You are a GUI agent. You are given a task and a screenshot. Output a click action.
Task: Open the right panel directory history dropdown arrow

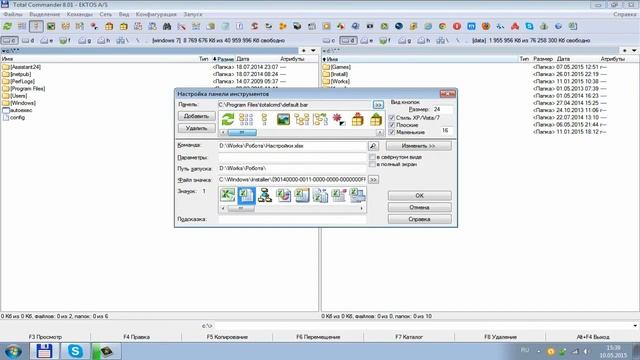[x=634, y=51]
